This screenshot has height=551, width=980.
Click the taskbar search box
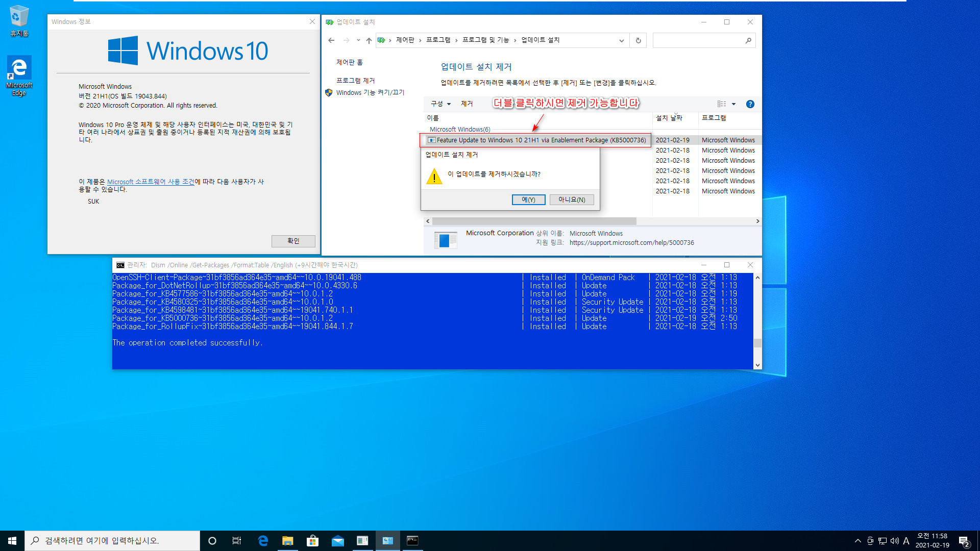click(112, 541)
